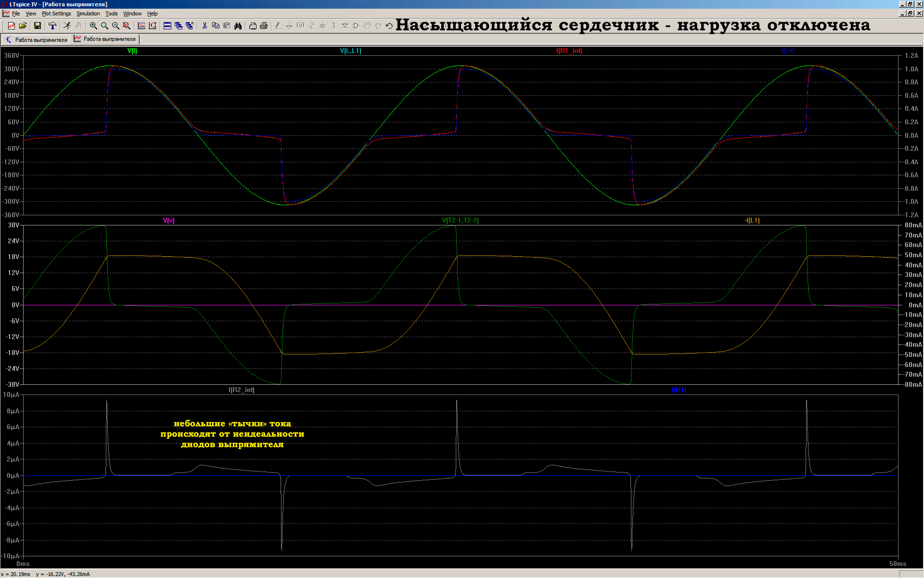Image resolution: width=924 pixels, height=578 pixels.
Task: Open the Pick Visible Traces tool
Action: click(141, 26)
